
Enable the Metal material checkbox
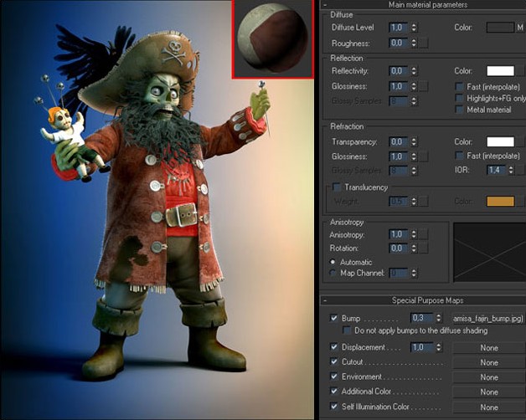point(460,110)
